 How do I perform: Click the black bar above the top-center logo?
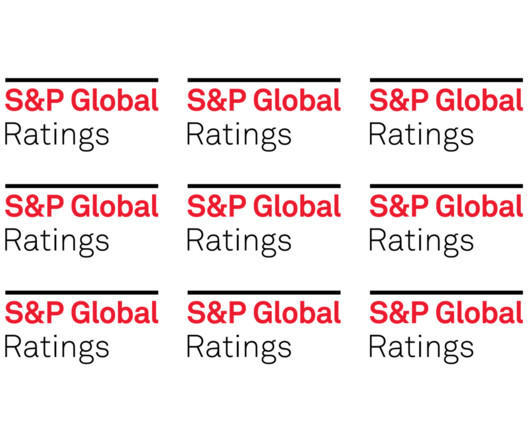tap(264, 80)
